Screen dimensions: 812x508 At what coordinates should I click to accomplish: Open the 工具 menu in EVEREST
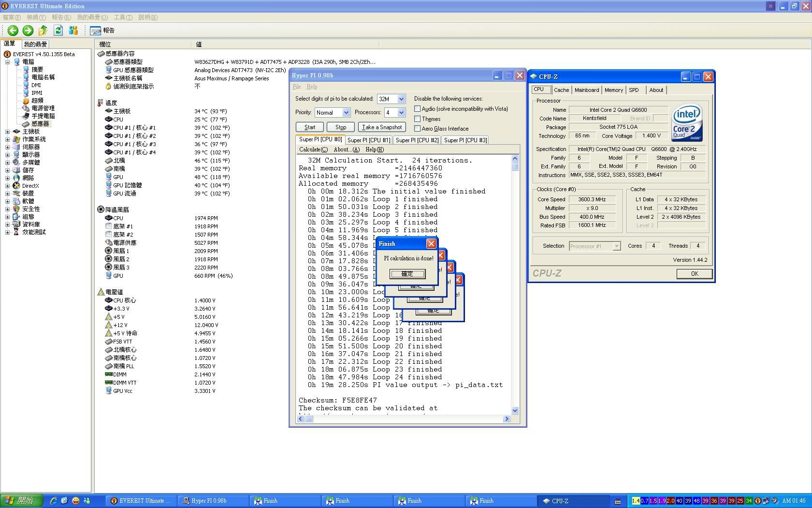(123, 17)
